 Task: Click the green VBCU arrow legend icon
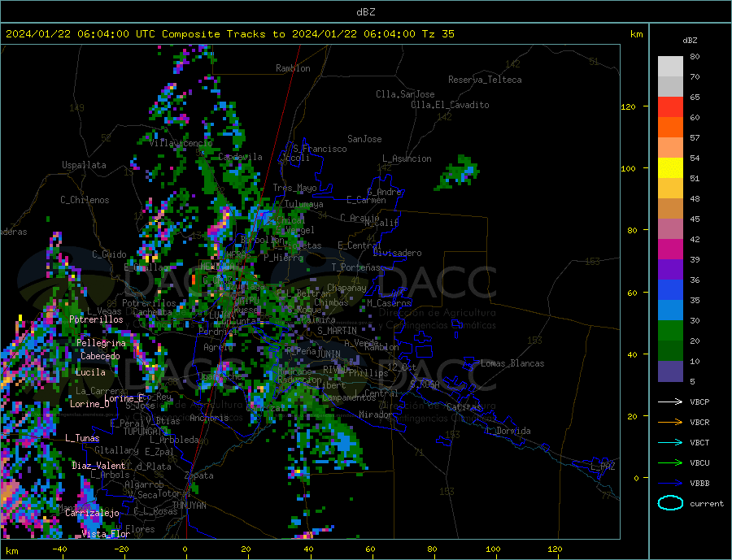[x=670, y=463]
